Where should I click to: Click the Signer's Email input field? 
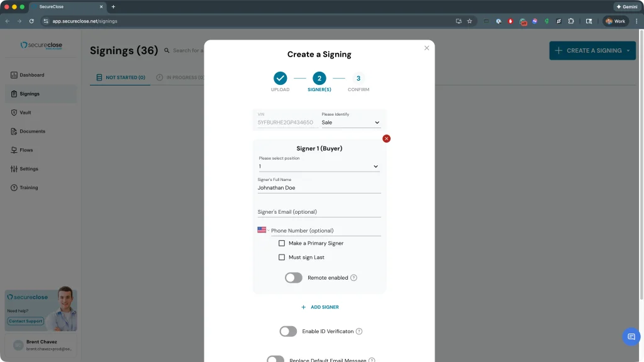(x=319, y=212)
